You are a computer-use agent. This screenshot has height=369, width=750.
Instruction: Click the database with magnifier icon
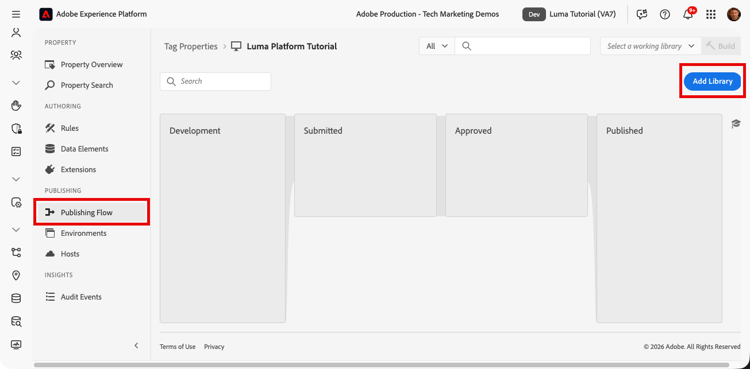pyautogui.click(x=16, y=321)
